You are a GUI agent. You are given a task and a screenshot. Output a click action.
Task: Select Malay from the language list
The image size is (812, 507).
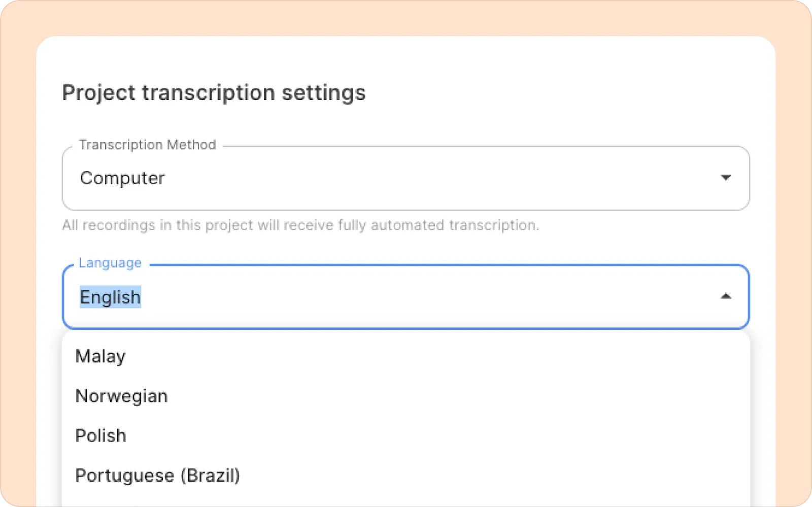tap(100, 356)
